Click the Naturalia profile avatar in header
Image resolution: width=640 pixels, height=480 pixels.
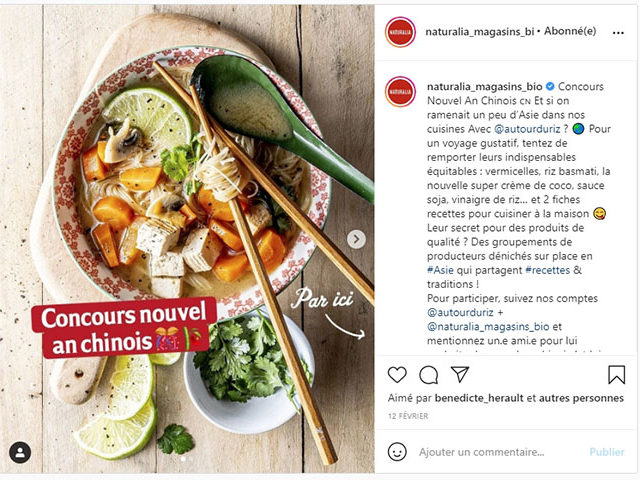pos(400,32)
